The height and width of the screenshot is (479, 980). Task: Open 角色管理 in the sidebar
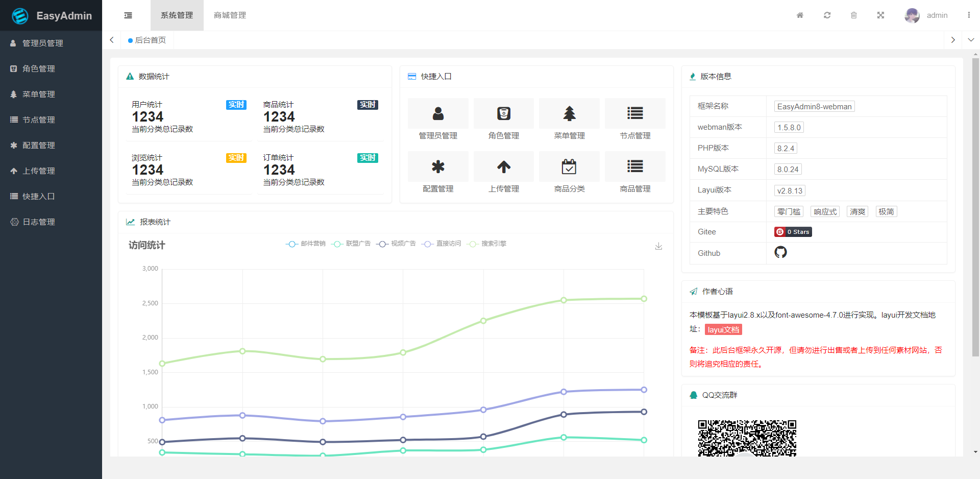click(51, 69)
